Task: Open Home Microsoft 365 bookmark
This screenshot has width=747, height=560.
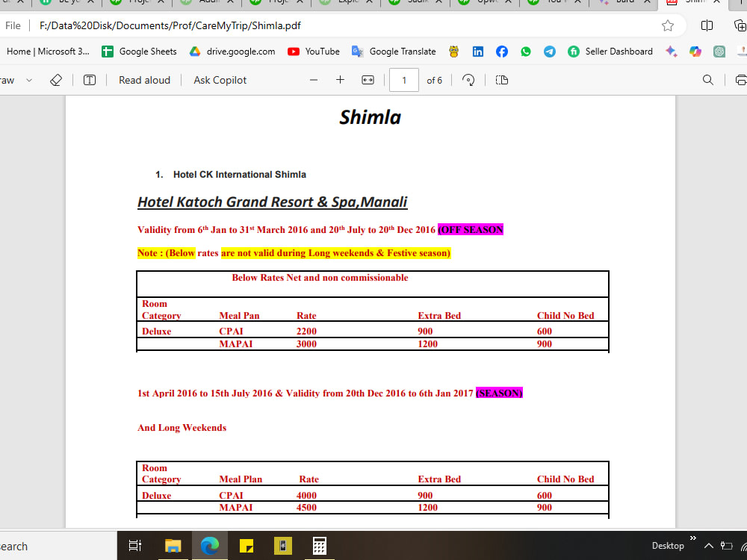Action: coord(48,52)
